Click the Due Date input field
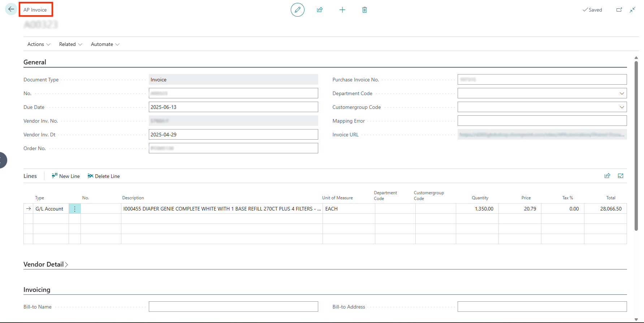The height and width of the screenshot is (323, 644). (233, 107)
